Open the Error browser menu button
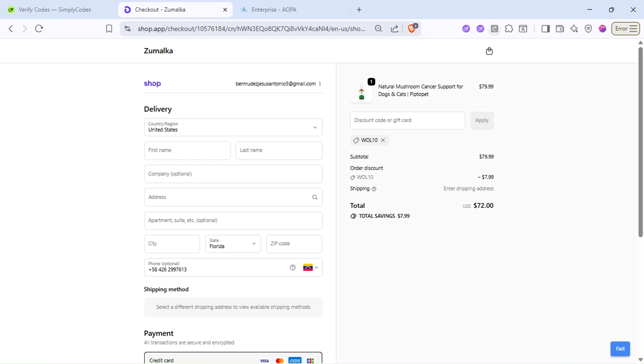Viewport: 644px width, 364px height. (626, 29)
